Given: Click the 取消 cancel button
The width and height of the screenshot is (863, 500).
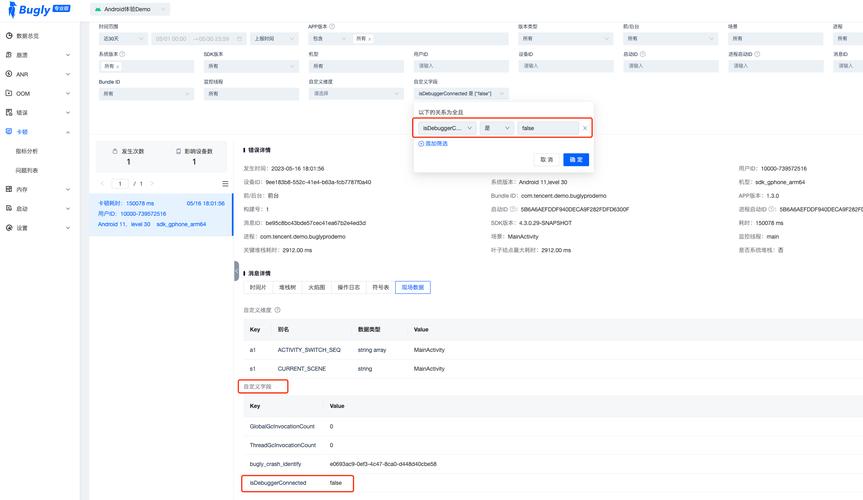Looking at the screenshot, I should pyautogui.click(x=546, y=159).
